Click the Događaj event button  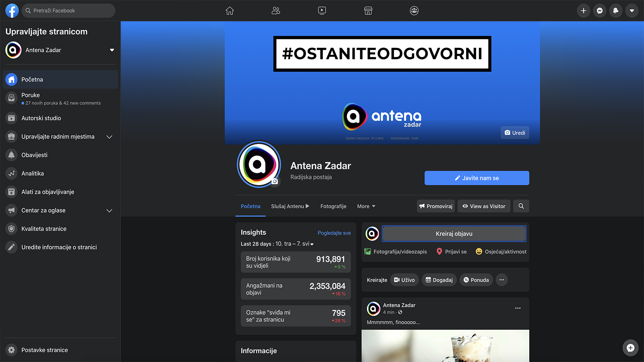439,280
